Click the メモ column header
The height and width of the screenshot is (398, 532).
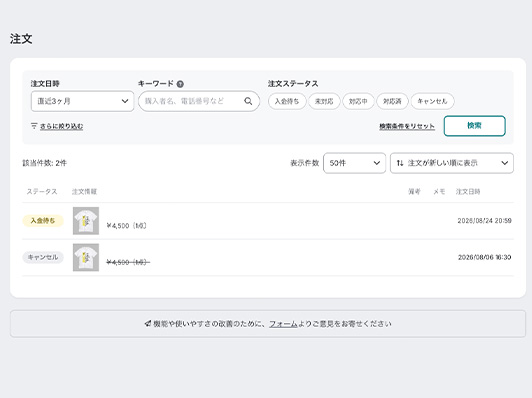pyautogui.click(x=439, y=192)
